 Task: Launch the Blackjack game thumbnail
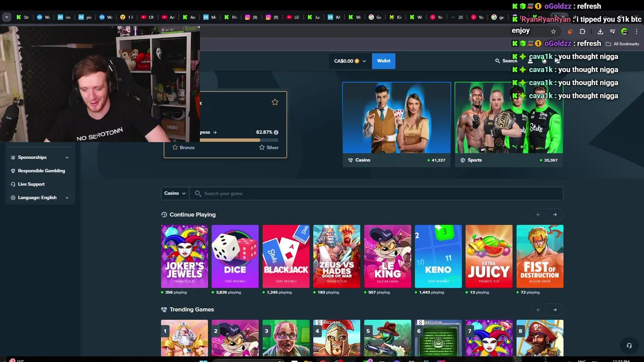pos(286,256)
